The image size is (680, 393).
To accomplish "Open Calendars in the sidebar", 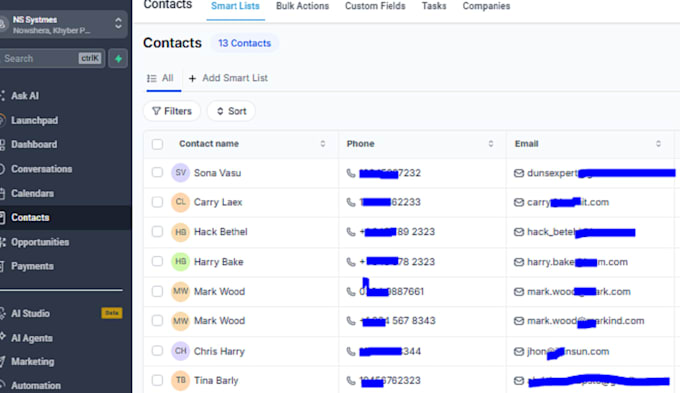I will tap(32, 193).
